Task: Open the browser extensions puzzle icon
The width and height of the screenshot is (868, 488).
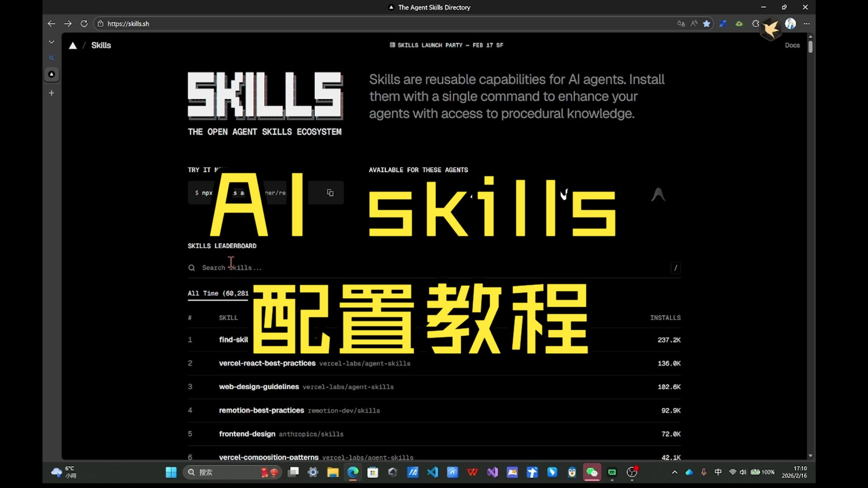Action: (x=755, y=23)
